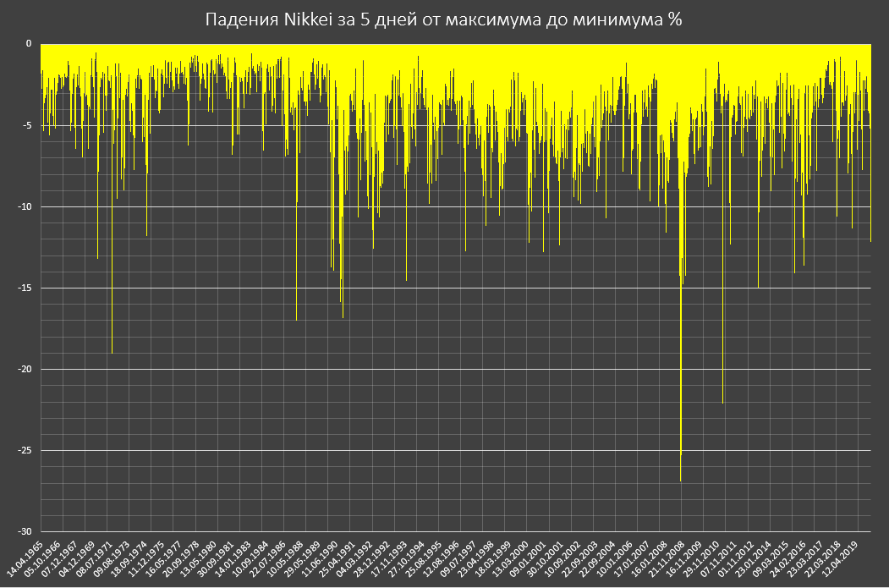Click the x-axis date 08.07.1971
This screenshot has width=889, height=588.
point(94,559)
